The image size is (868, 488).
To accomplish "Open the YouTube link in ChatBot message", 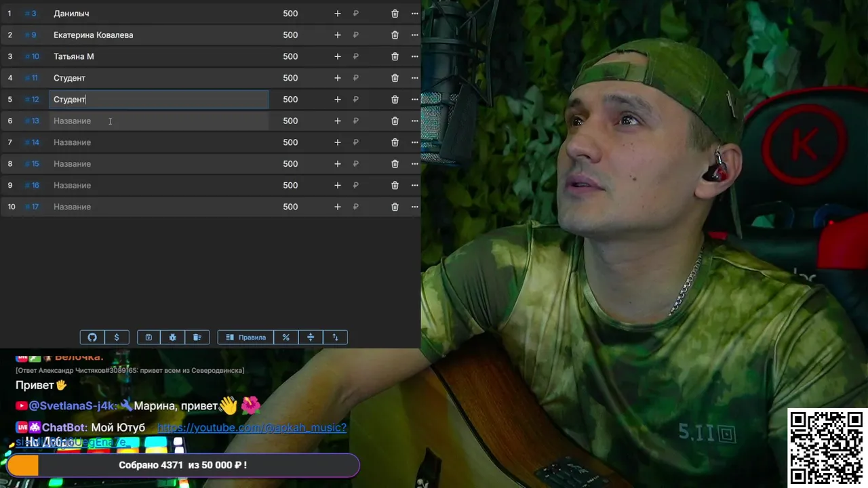I will tap(252, 428).
